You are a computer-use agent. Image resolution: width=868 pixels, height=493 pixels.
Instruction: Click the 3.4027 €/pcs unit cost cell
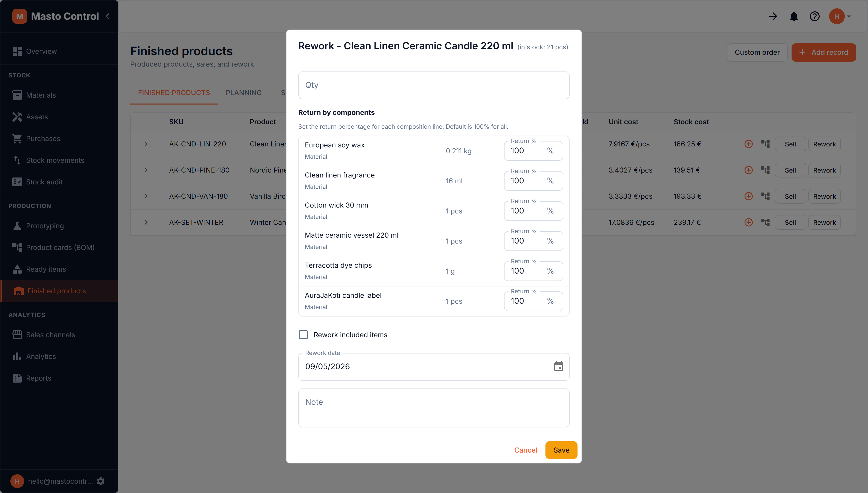[x=630, y=170]
